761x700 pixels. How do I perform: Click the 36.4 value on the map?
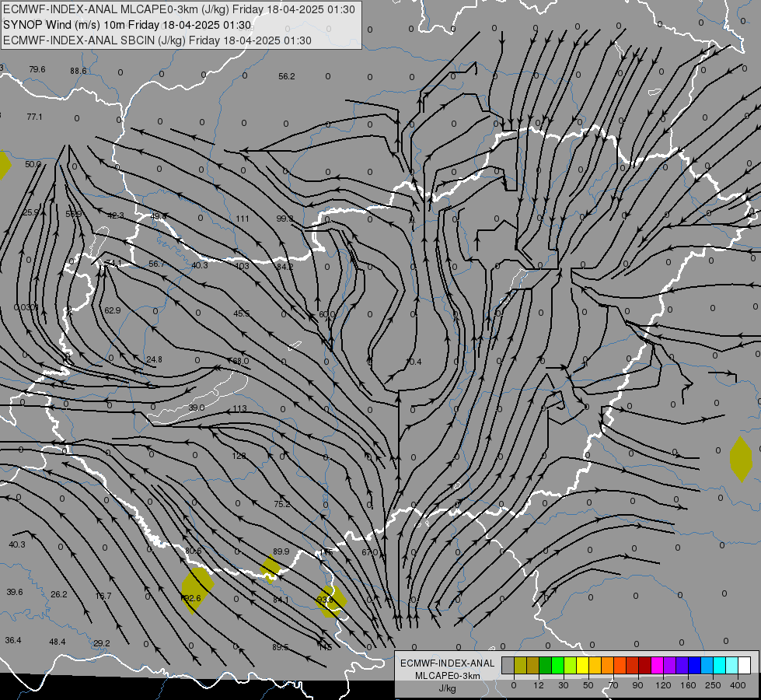pos(13,640)
